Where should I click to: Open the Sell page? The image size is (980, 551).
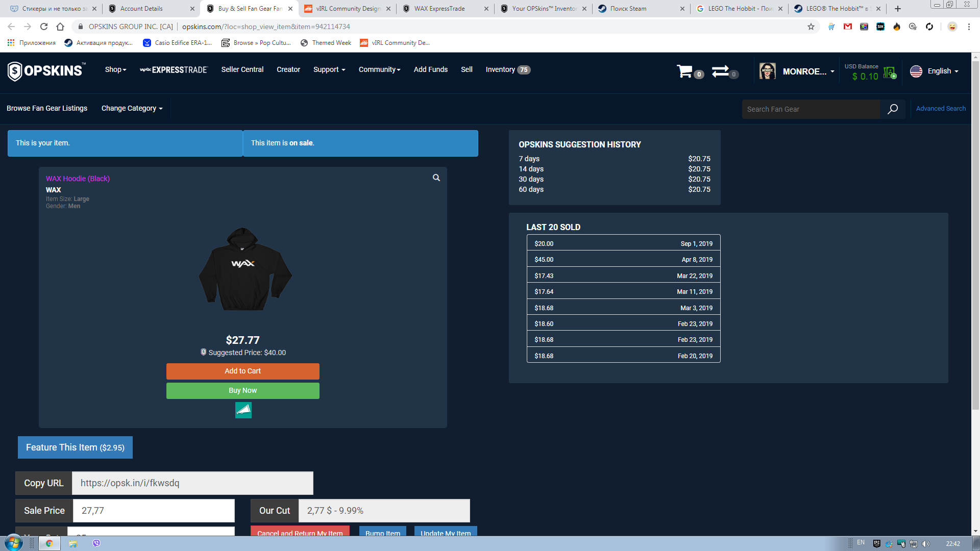pos(467,70)
